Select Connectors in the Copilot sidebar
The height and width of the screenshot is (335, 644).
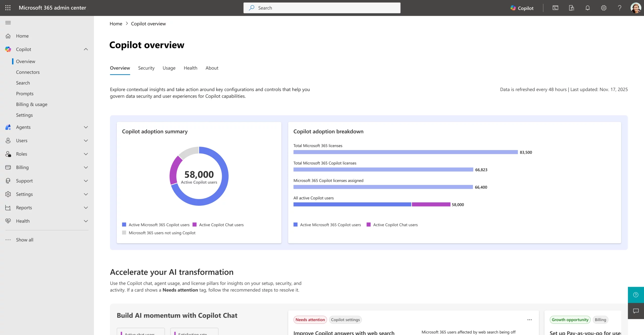pos(28,72)
